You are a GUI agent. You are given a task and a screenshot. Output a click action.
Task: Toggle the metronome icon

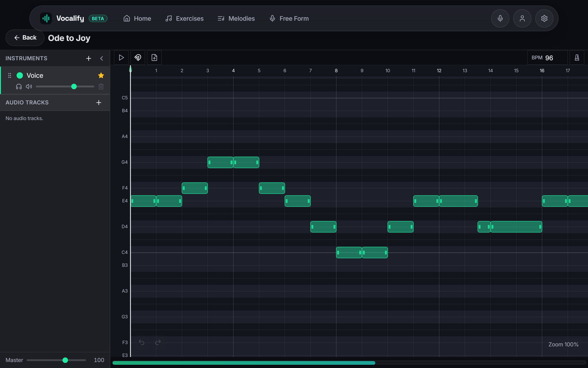coord(577,58)
